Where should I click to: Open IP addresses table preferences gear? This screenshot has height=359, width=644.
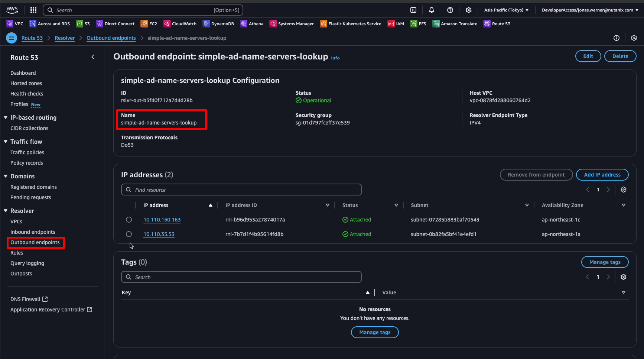click(x=624, y=190)
